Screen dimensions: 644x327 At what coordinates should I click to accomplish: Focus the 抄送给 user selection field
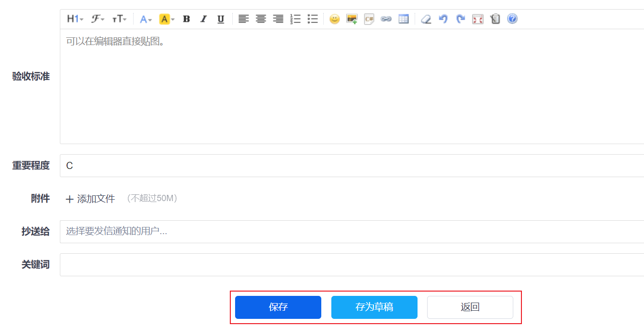point(352,232)
